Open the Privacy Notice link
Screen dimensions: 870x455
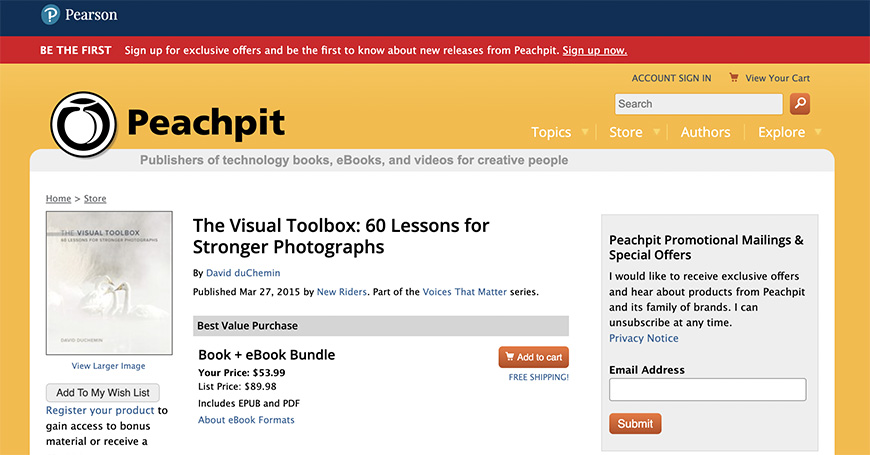click(644, 338)
